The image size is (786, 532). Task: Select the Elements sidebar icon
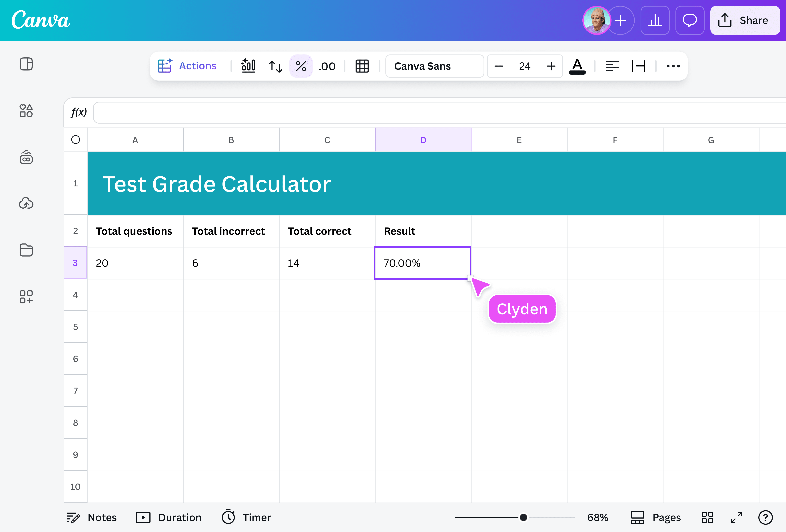click(26, 111)
